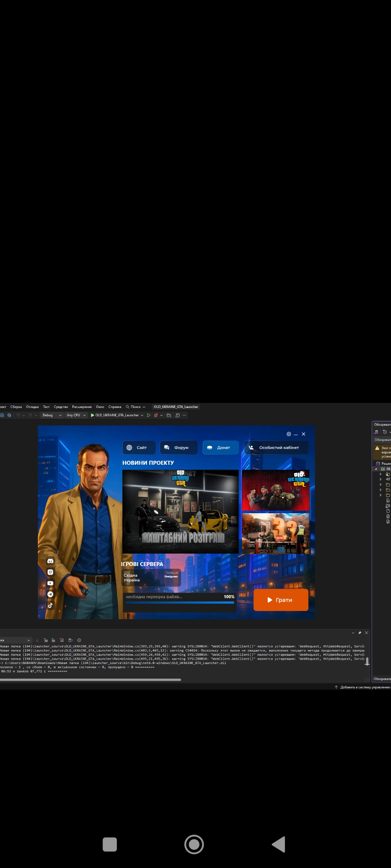Screen dimensions: 391x868
Task: Open the Сборка menu
Action: pos(16,407)
